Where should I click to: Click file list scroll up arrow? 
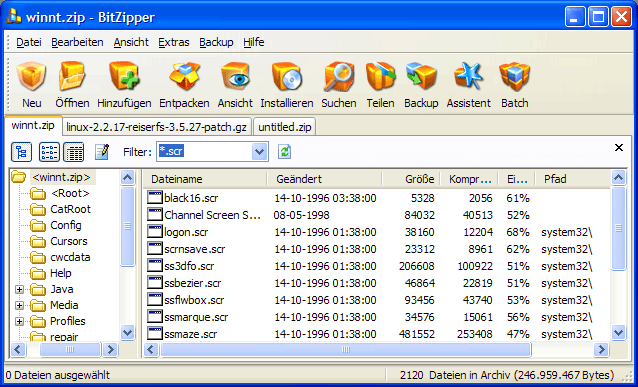(618, 177)
